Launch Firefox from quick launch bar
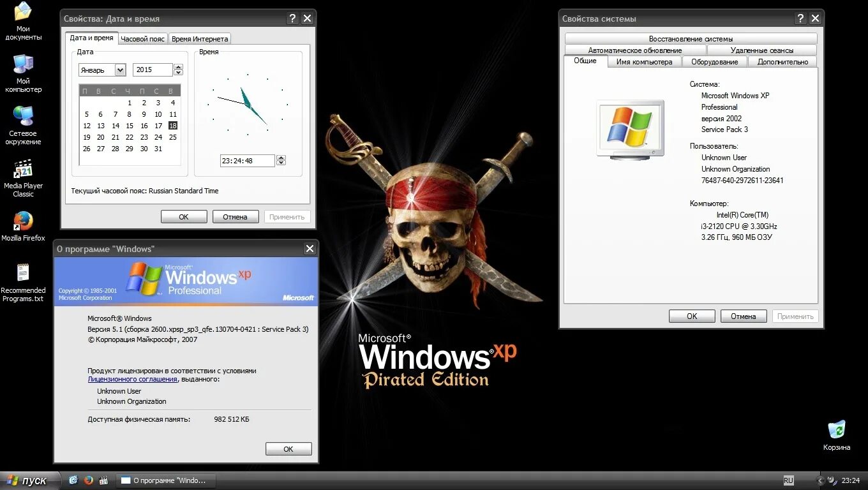The height and width of the screenshot is (490, 868). [x=88, y=480]
